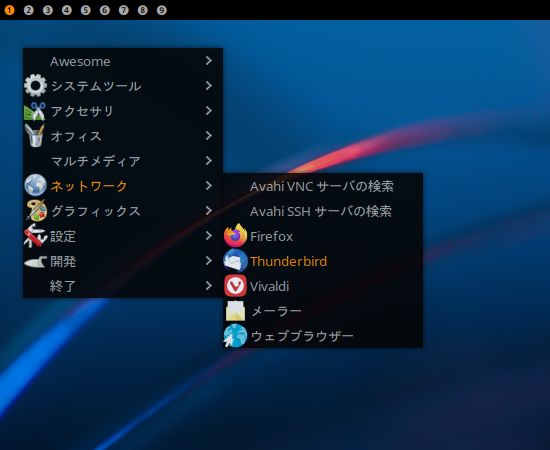The height and width of the screenshot is (450, 550).
Task: Expand the 終了 submenu chevron
Action: point(209,286)
